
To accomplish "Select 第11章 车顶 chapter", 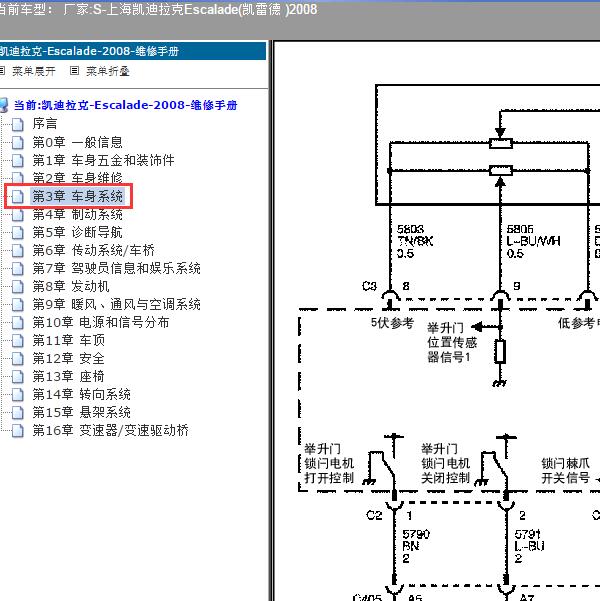I will [x=69, y=340].
